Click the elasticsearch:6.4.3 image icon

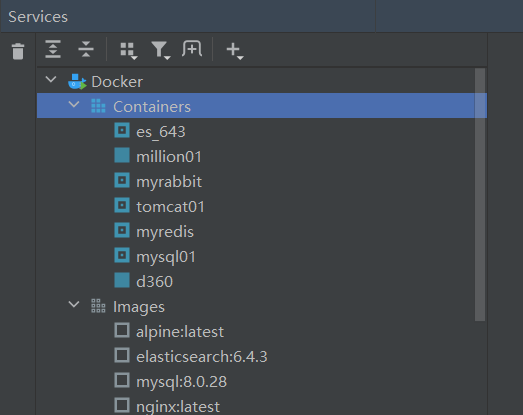122,355
